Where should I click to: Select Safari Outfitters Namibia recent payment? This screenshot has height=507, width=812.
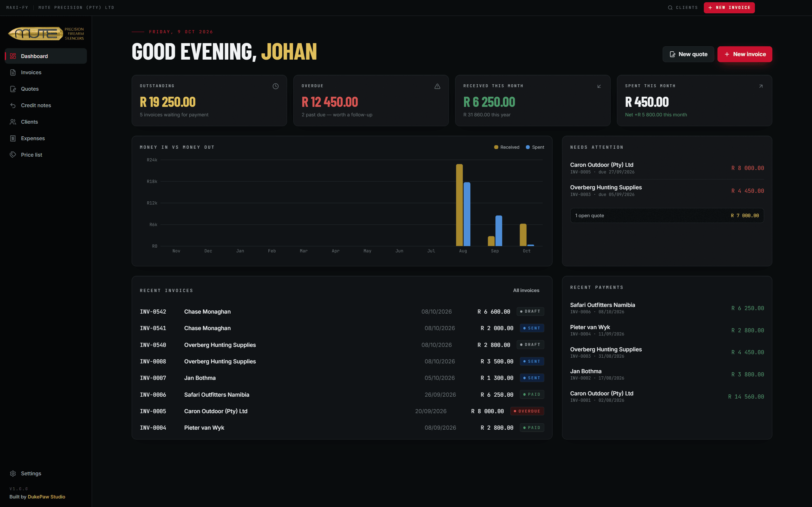click(x=667, y=308)
